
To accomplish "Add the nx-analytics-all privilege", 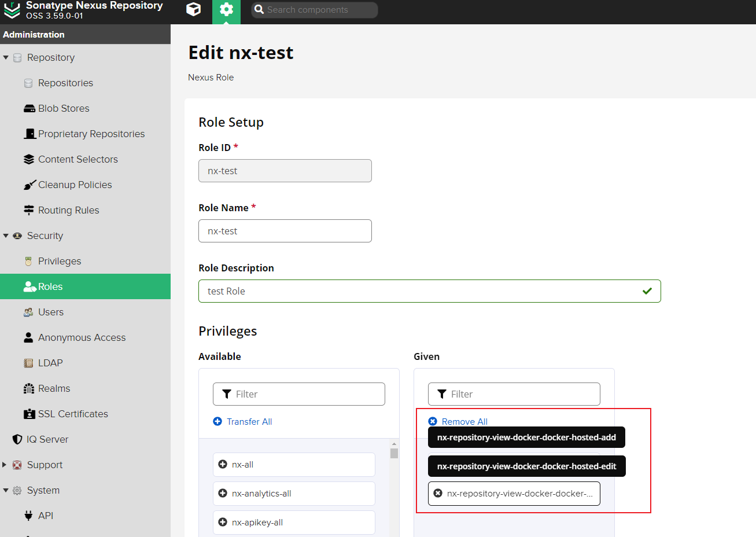I will (294, 494).
